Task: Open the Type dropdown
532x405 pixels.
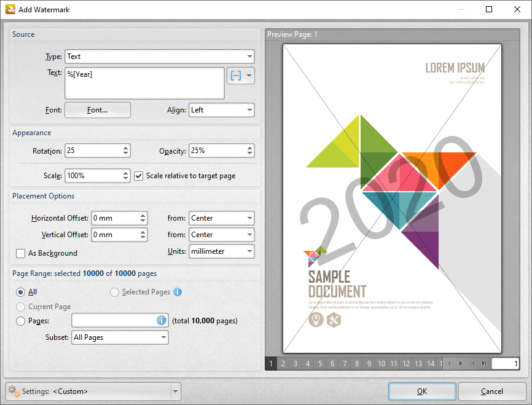Action: tap(160, 57)
